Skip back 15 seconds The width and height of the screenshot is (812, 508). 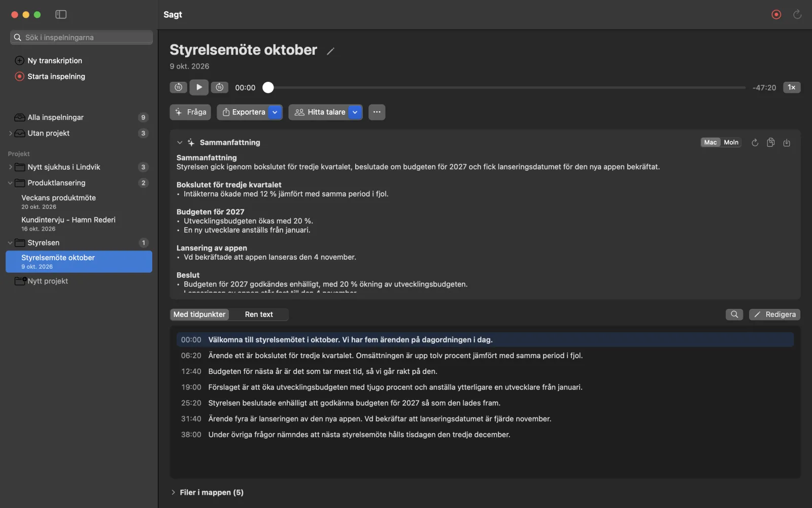pyautogui.click(x=178, y=87)
